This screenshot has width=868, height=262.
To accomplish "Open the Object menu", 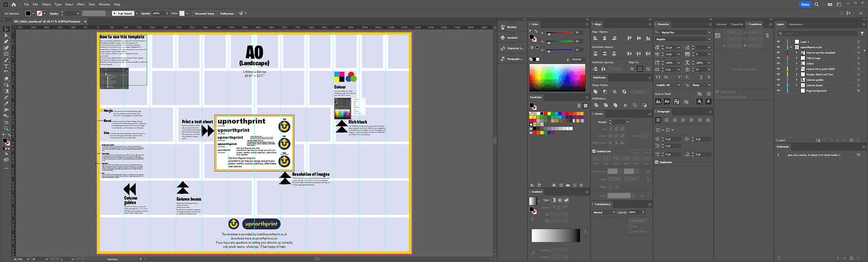I will point(46,5).
